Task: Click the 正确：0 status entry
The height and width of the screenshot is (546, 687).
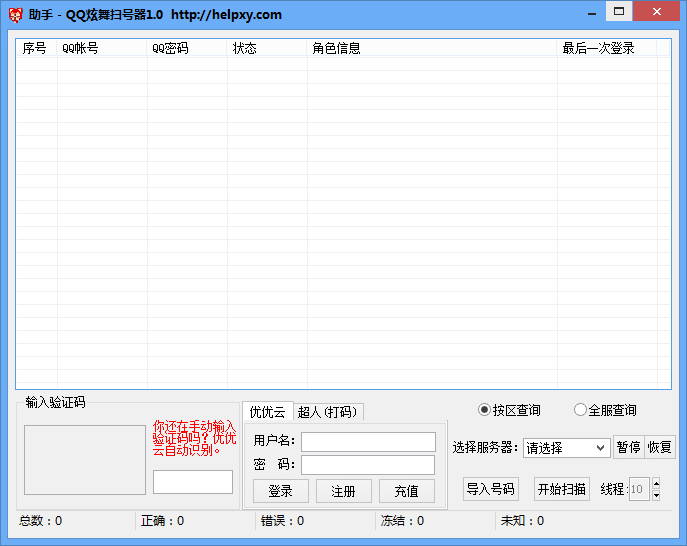Action: (163, 521)
